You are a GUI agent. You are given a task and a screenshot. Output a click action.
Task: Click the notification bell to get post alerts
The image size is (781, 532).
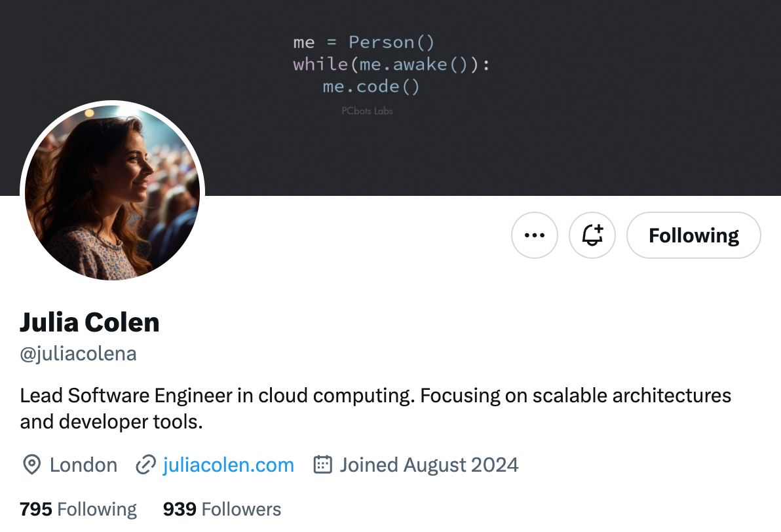click(x=592, y=235)
